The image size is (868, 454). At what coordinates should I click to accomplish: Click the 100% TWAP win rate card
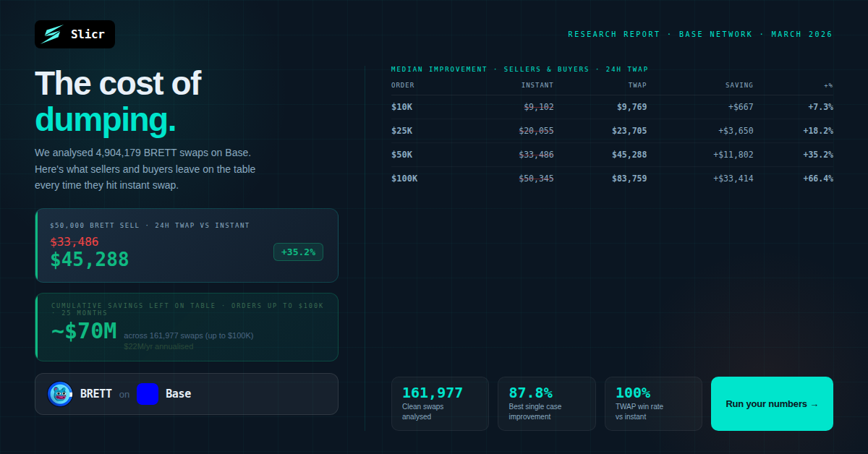pyautogui.click(x=653, y=403)
